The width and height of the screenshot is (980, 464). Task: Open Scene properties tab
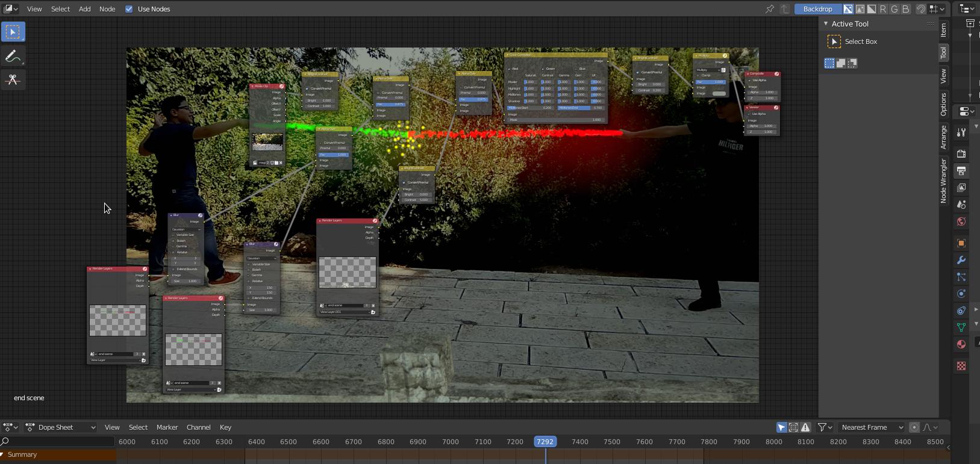pos(961,205)
